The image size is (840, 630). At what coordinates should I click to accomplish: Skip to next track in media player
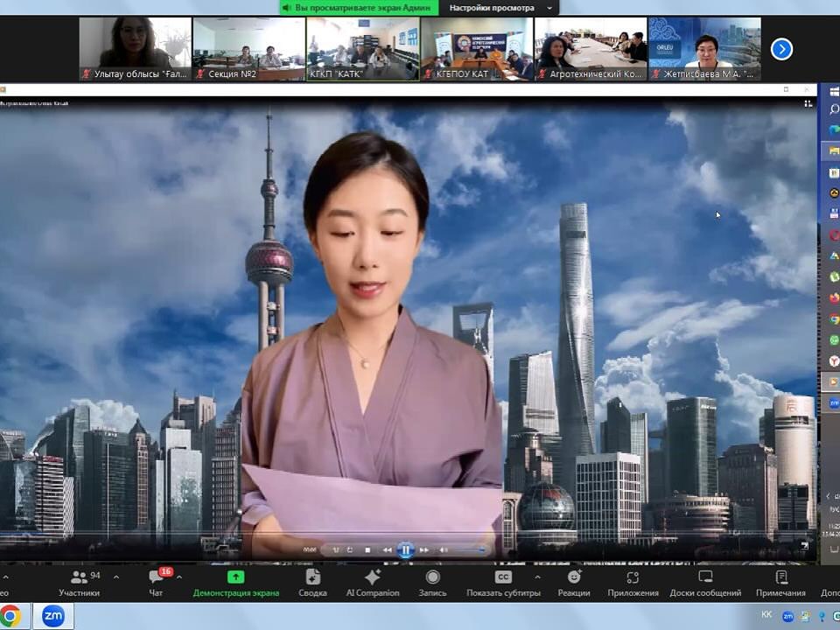click(x=424, y=549)
